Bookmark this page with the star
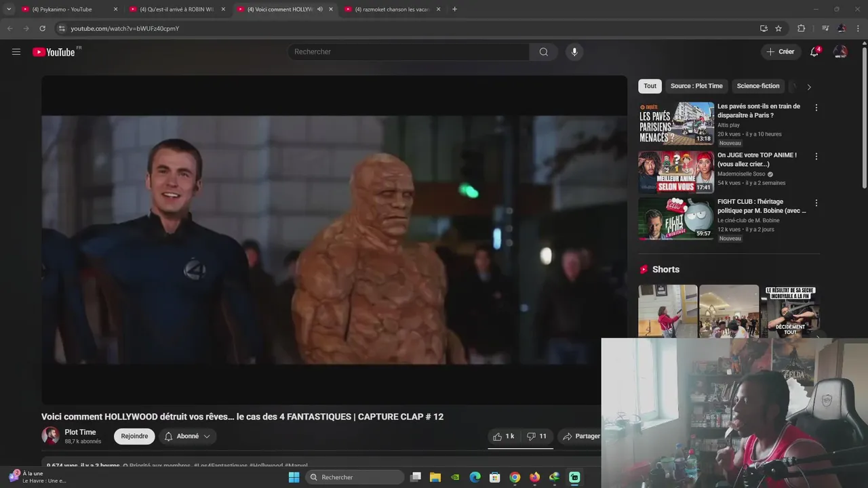The width and height of the screenshot is (868, 488). (778, 28)
